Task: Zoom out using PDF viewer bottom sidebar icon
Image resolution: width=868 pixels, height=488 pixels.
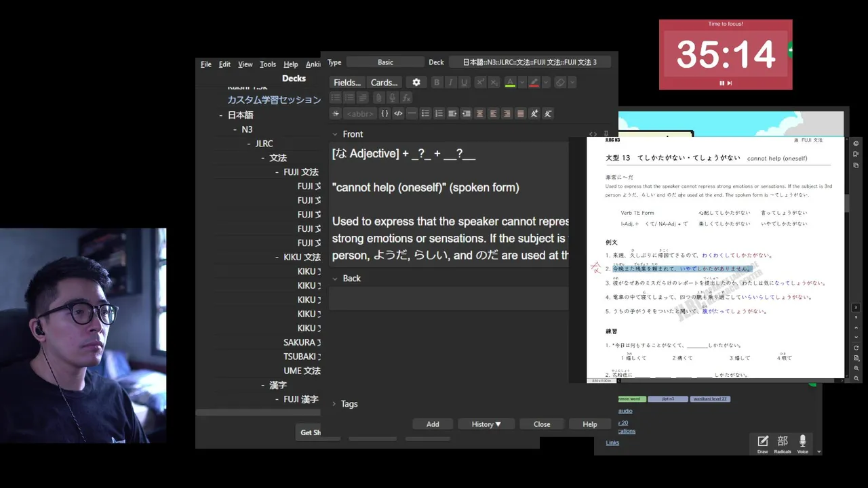Action: point(856,378)
